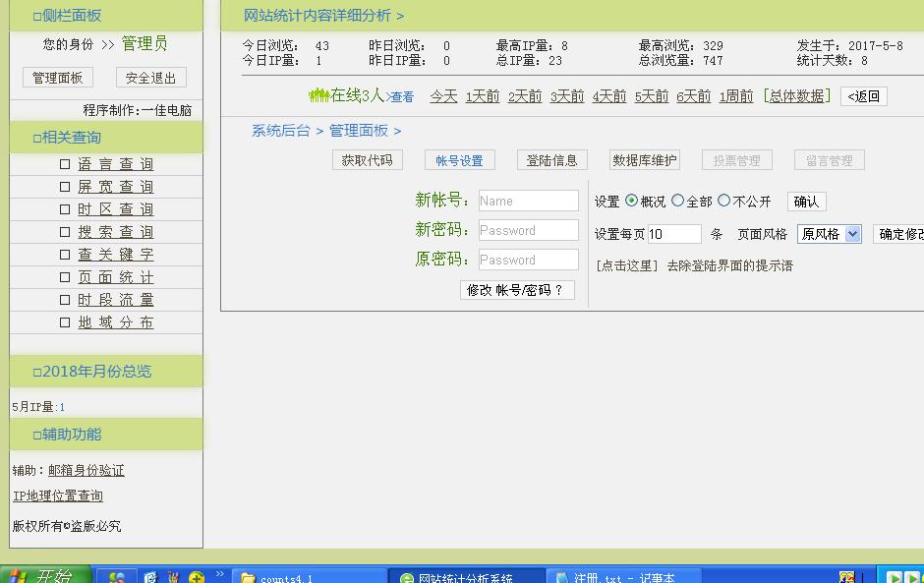Click the 5月IP量 value 1
The width and height of the screenshot is (924, 583).
tap(62, 407)
